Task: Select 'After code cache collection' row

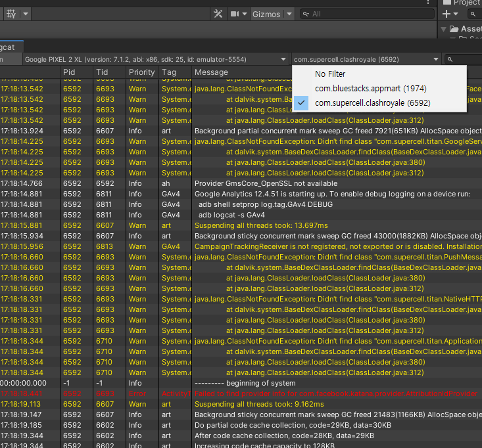Action: coord(241,436)
